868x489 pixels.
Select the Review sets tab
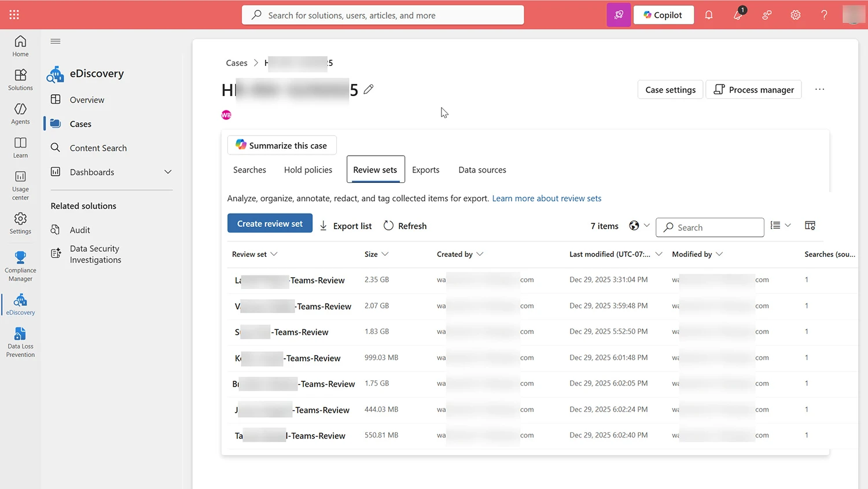pyautogui.click(x=375, y=170)
